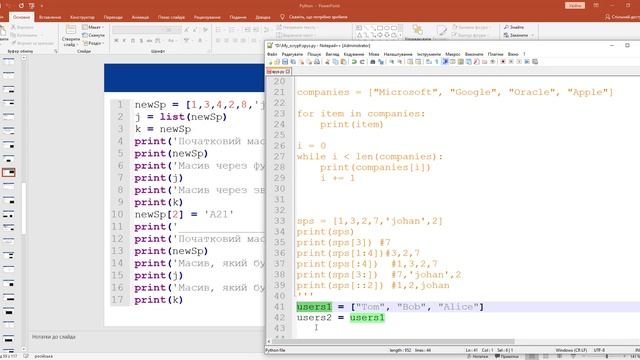
Task: Click the notes field labeled Нотатки до слайда
Action: point(54,337)
